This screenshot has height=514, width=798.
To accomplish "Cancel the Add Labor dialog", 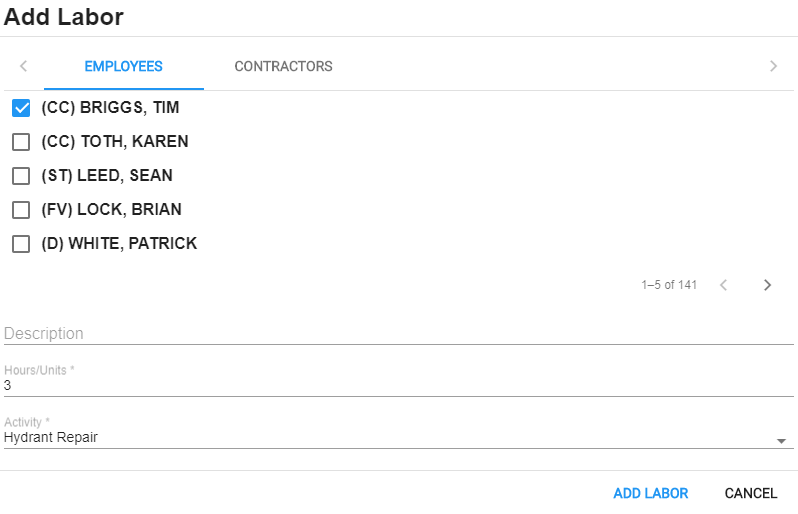I will (x=750, y=493).
